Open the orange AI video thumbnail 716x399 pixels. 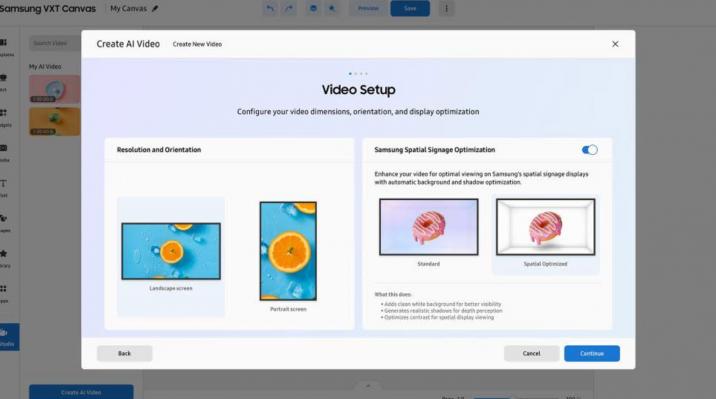[x=55, y=121]
